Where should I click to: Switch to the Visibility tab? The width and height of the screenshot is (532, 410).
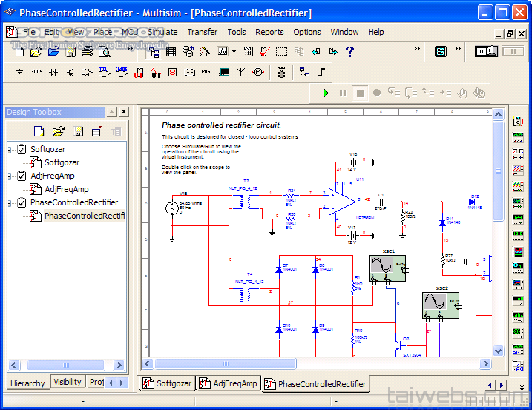click(x=68, y=383)
